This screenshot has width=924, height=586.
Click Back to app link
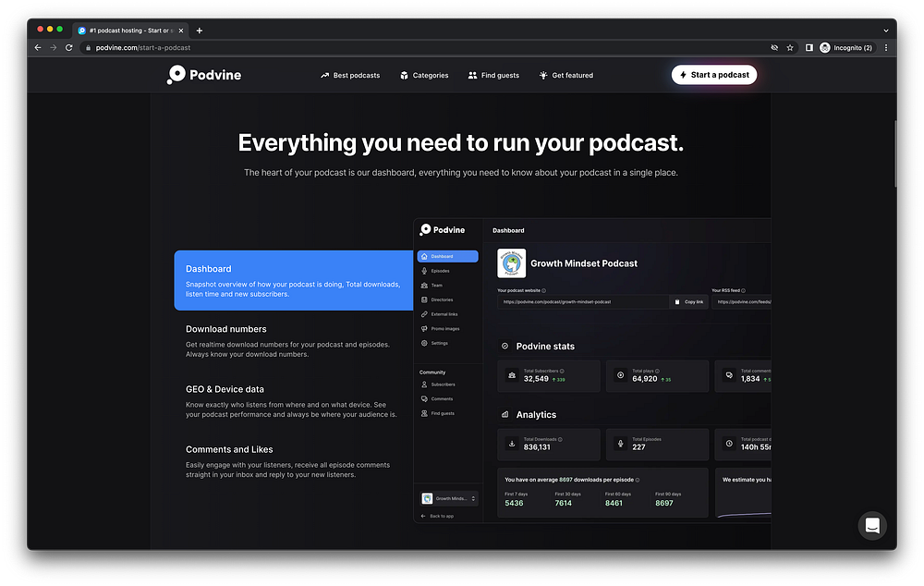pyautogui.click(x=437, y=516)
